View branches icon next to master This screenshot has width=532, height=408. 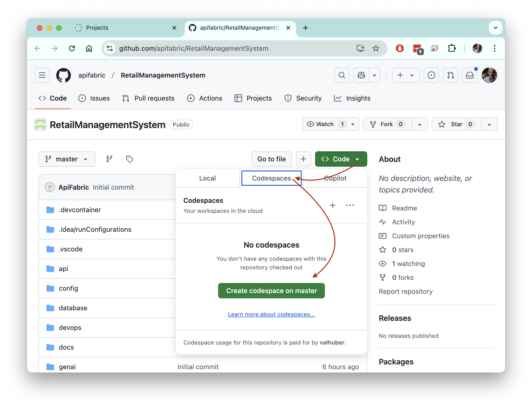click(x=109, y=159)
